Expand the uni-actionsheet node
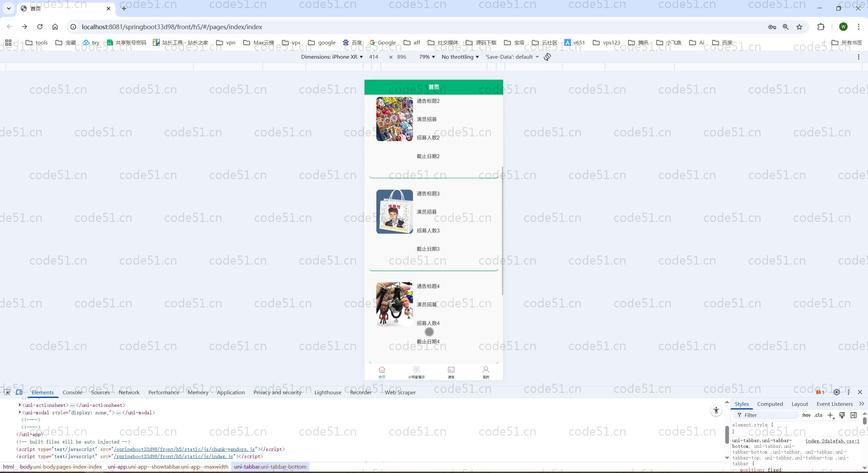 (19, 405)
